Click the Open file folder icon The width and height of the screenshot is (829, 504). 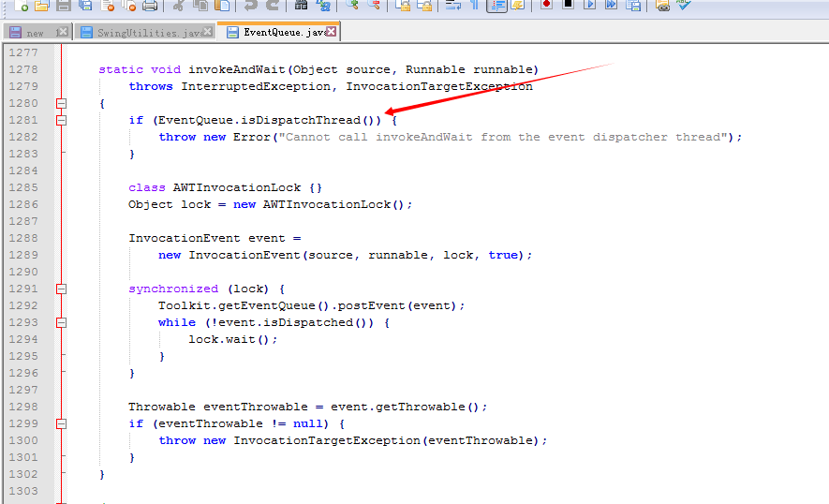(42, 6)
